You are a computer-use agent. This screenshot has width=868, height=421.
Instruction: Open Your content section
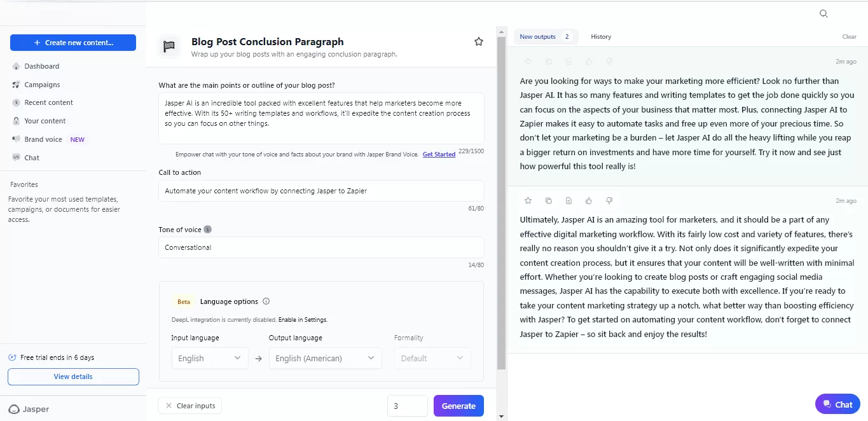coord(45,121)
